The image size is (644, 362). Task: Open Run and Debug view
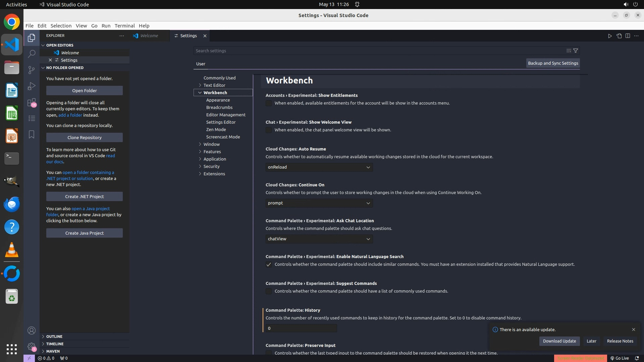tap(32, 86)
